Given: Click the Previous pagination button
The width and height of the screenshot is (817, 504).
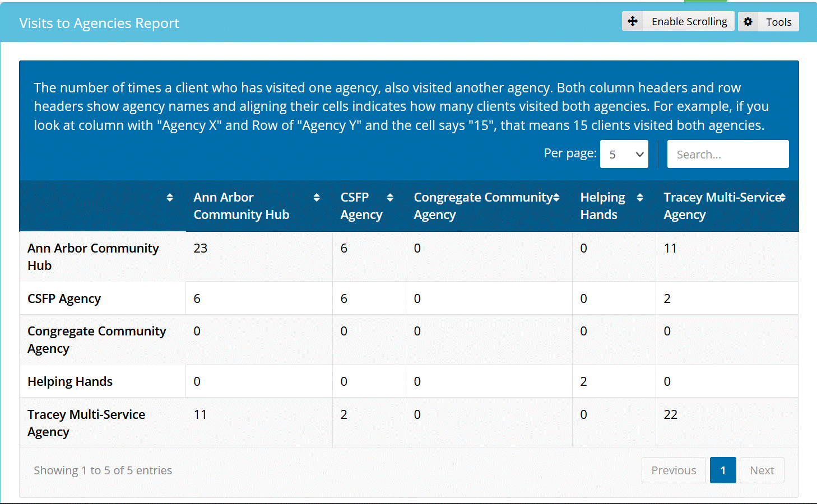Looking at the screenshot, I should point(674,470).
